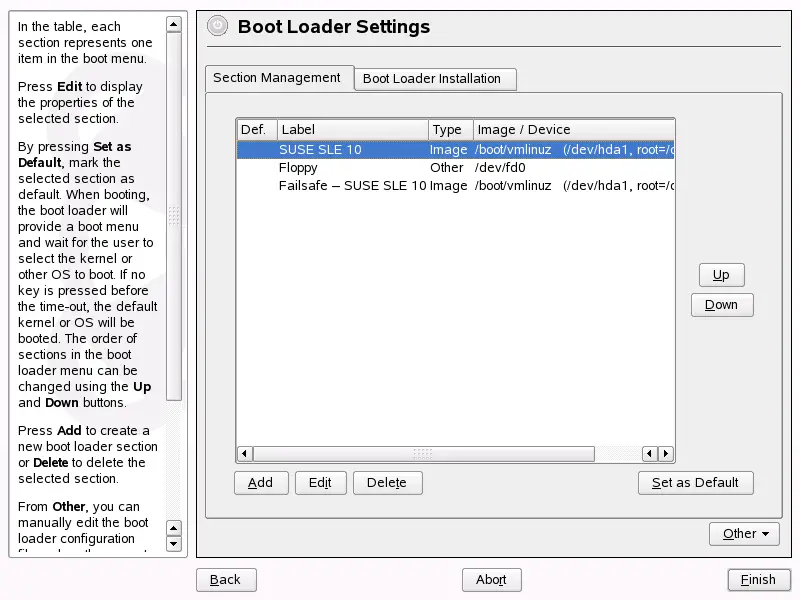The image size is (800, 600).
Task: Switch to the Boot Loader Installation tab
Action: click(435, 78)
